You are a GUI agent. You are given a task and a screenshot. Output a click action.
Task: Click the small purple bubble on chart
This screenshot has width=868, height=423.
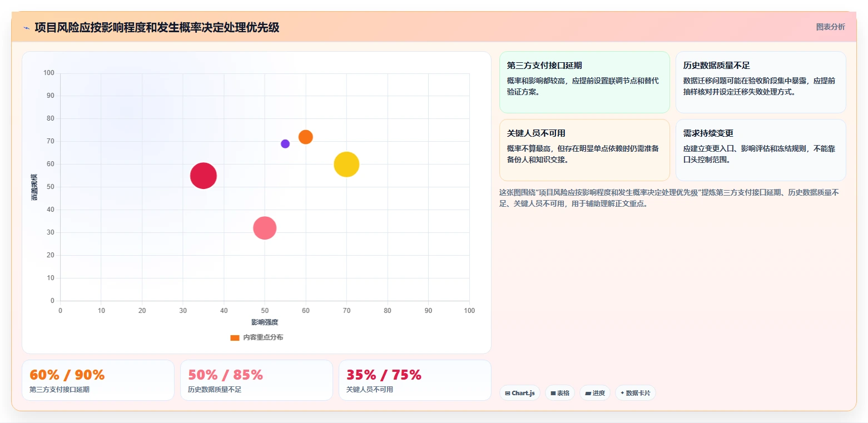[x=285, y=143]
